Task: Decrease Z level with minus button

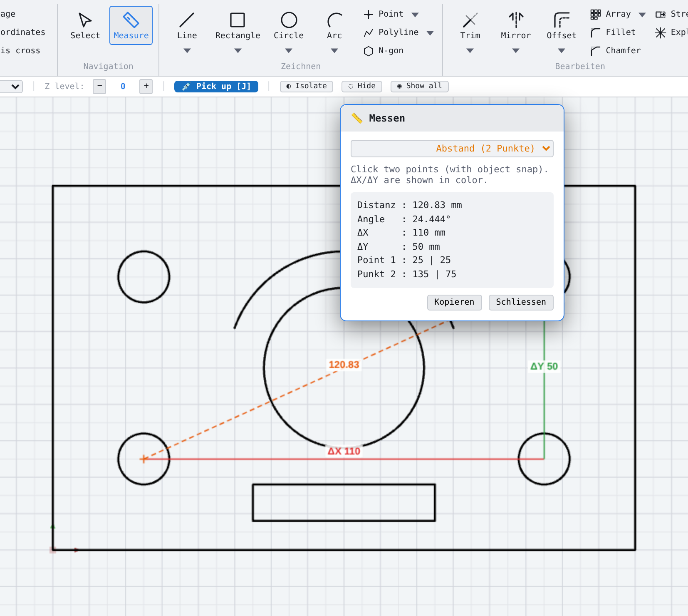Action: tap(99, 86)
